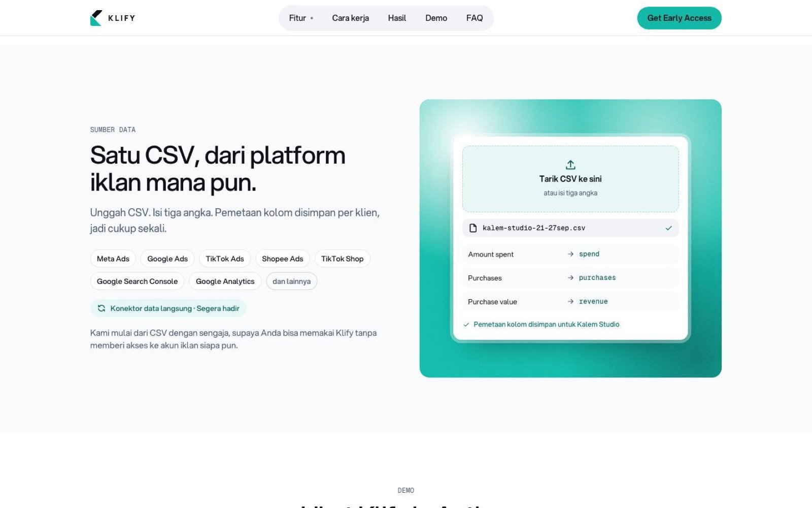Click the dan lainnya chip
Screen dimensions: 812x508
click(x=291, y=281)
